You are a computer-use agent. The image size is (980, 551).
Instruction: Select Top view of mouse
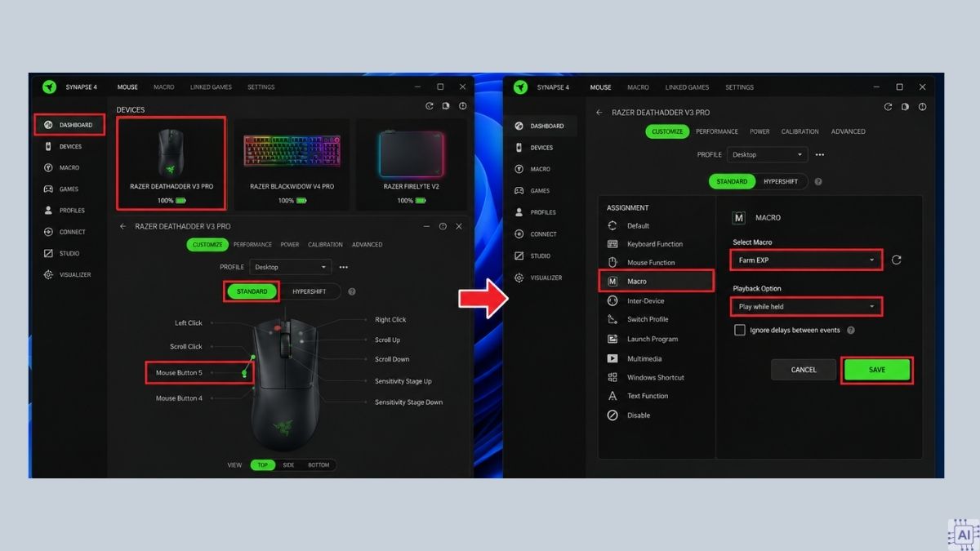(263, 465)
